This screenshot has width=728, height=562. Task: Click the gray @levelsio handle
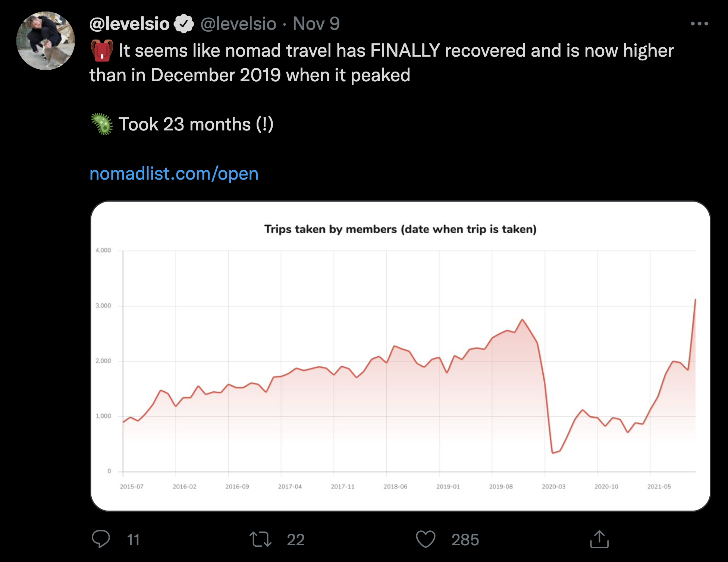tap(238, 24)
